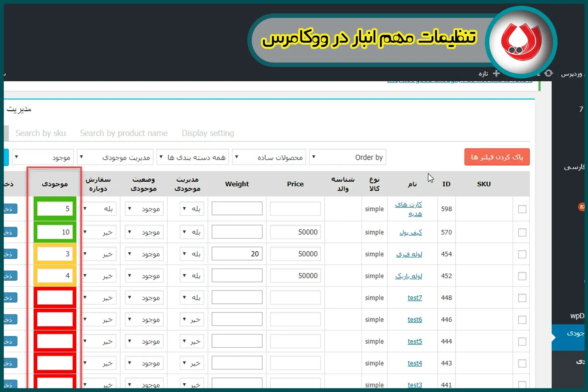Click the وردپرس admin bar item
The image size is (588, 392).
(572, 74)
